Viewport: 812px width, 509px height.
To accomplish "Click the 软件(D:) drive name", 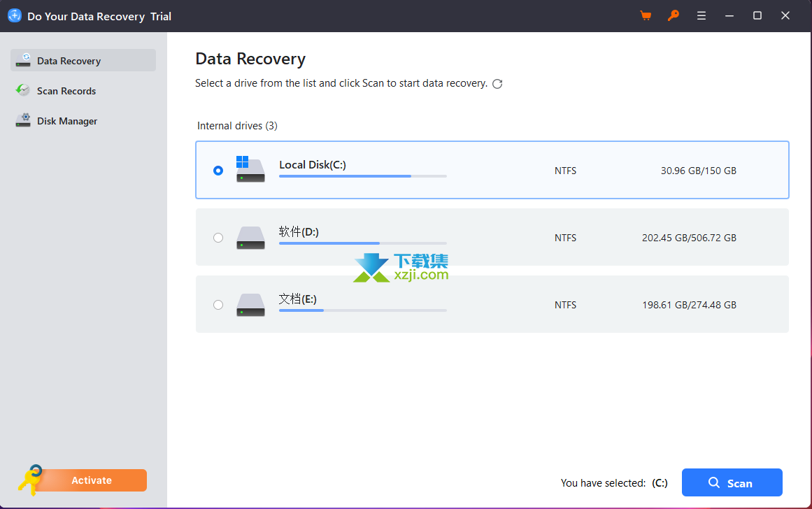I will [299, 231].
